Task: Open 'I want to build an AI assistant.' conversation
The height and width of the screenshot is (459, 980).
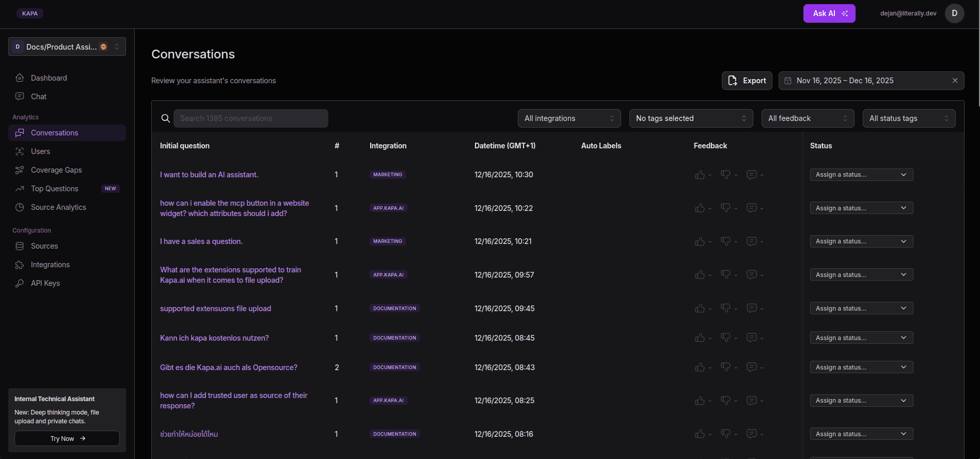Action: [209, 175]
